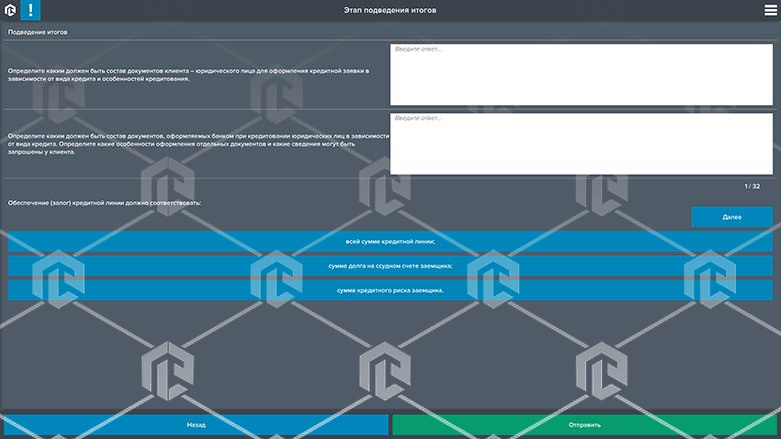Choose option "сумме долга на ссудном счете заемщика"
The width and height of the screenshot is (781, 439).
(x=390, y=265)
